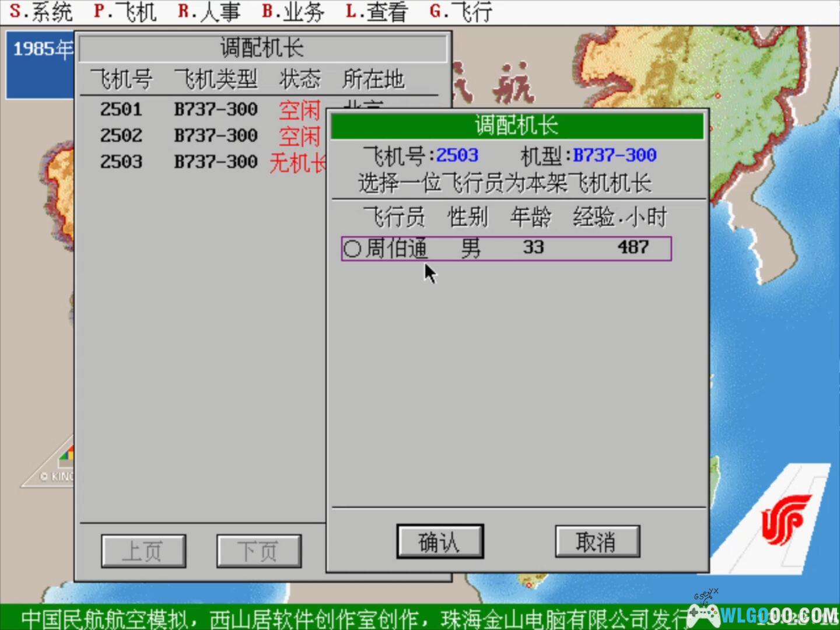This screenshot has width=840, height=630.
Task: Click the 取消 button
Action: point(597,542)
